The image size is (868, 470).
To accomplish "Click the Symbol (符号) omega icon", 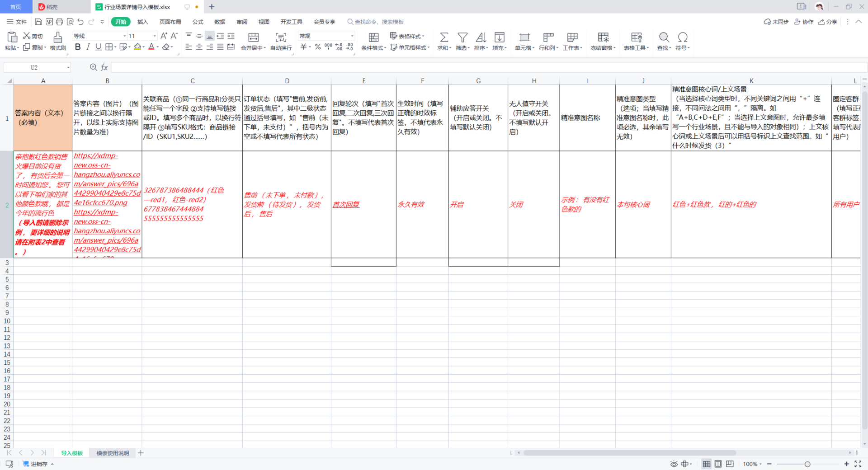I will [x=683, y=37].
